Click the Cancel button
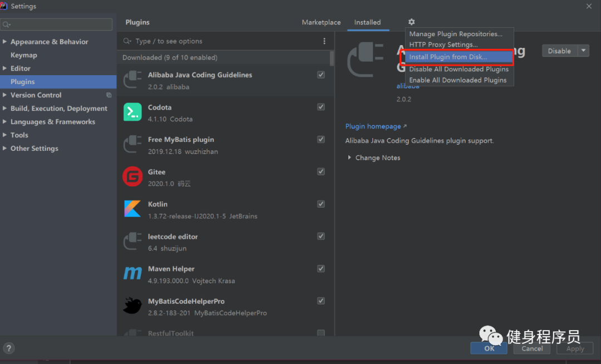This screenshot has width=601, height=364. click(531, 348)
